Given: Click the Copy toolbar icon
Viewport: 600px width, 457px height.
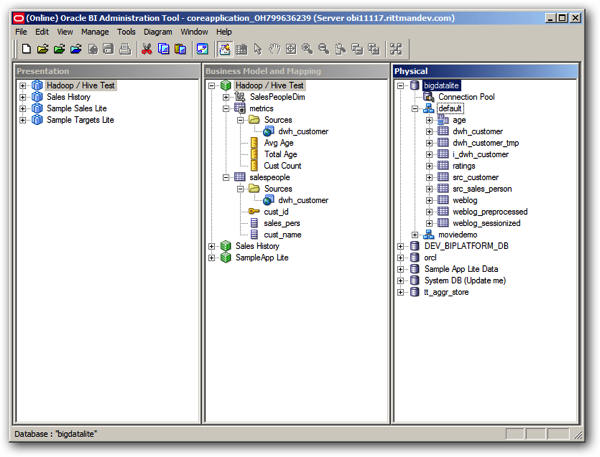Looking at the screenshot, I should (x=163, y=49).
